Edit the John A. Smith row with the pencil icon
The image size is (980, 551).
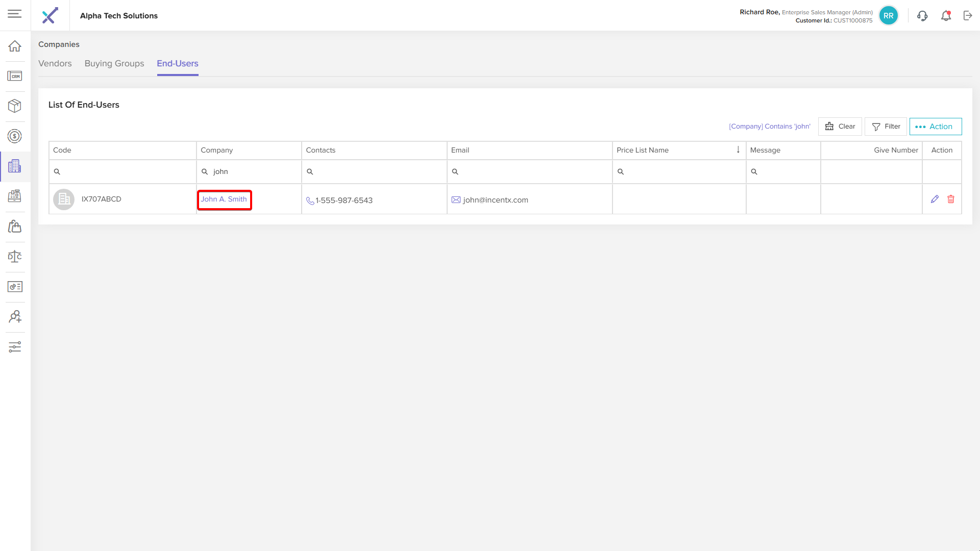[x=935, y=199]
